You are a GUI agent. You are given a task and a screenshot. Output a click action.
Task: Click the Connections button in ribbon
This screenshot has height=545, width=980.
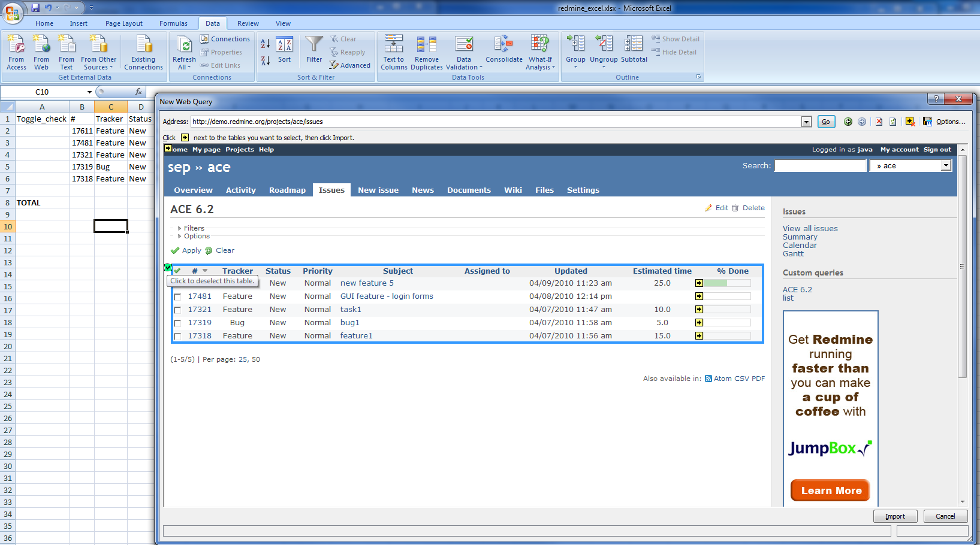pos(225,39)
